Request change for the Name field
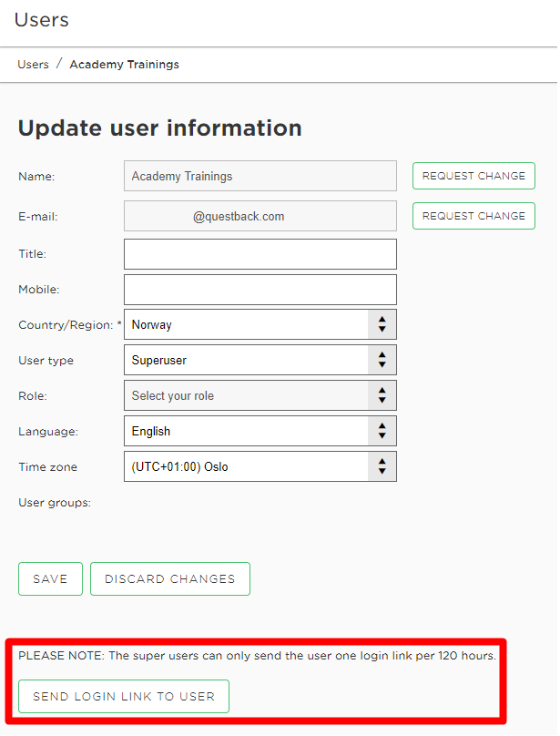Viewport: 560px width, 736px height. pos(473,176)
